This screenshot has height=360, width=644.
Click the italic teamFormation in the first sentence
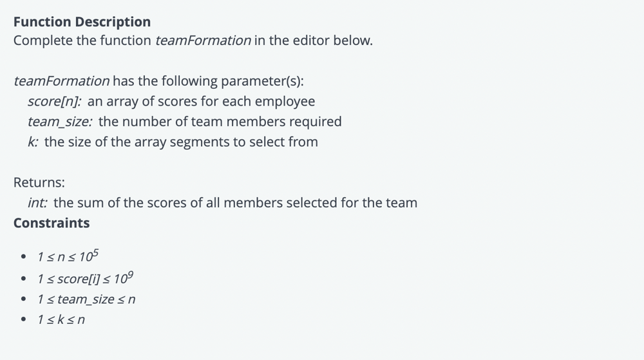(203, 41)
